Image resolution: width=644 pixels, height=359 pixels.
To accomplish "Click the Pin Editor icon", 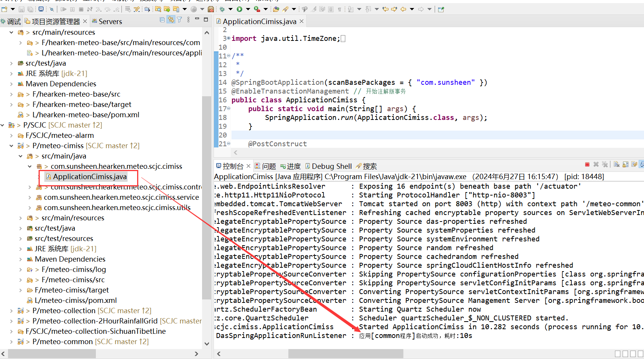I will 441,9.
